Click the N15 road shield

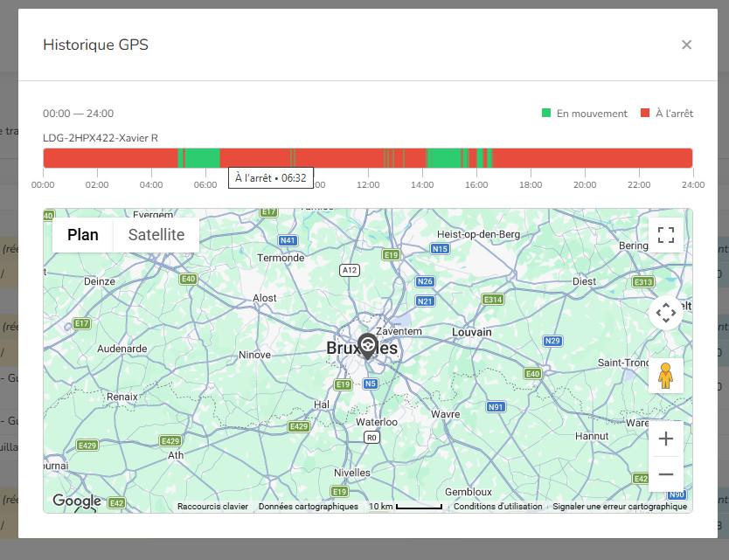tap(440, 249)
